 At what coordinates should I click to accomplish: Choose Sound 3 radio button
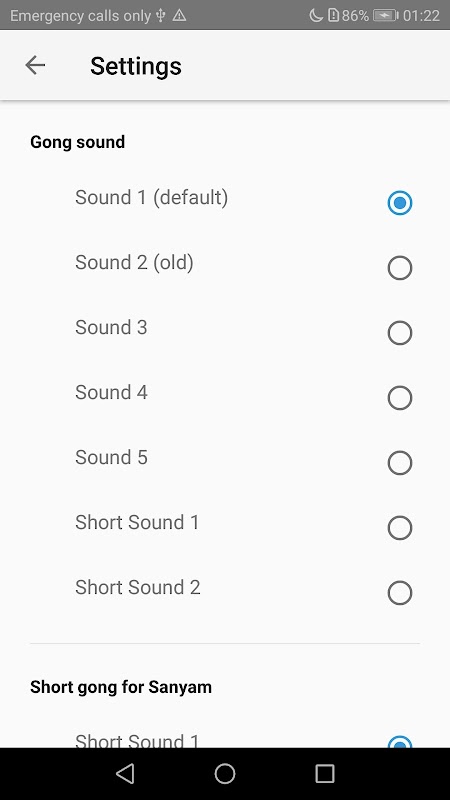399,333
